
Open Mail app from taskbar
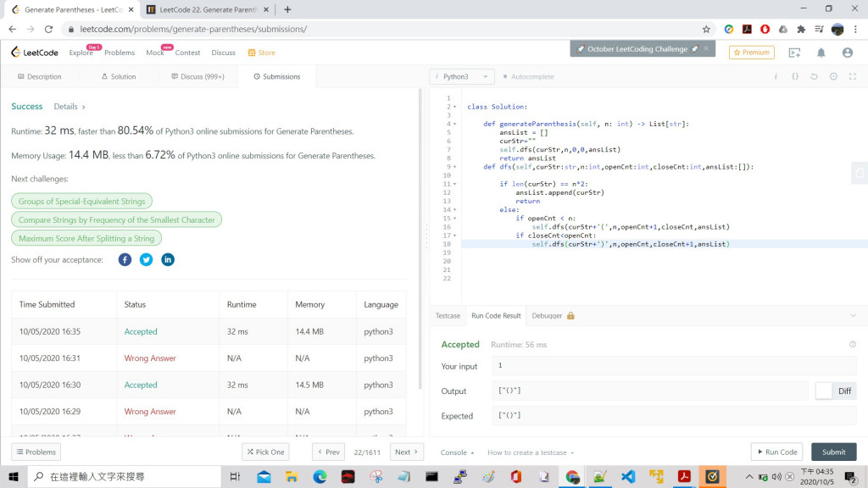[x=264, y=476]
